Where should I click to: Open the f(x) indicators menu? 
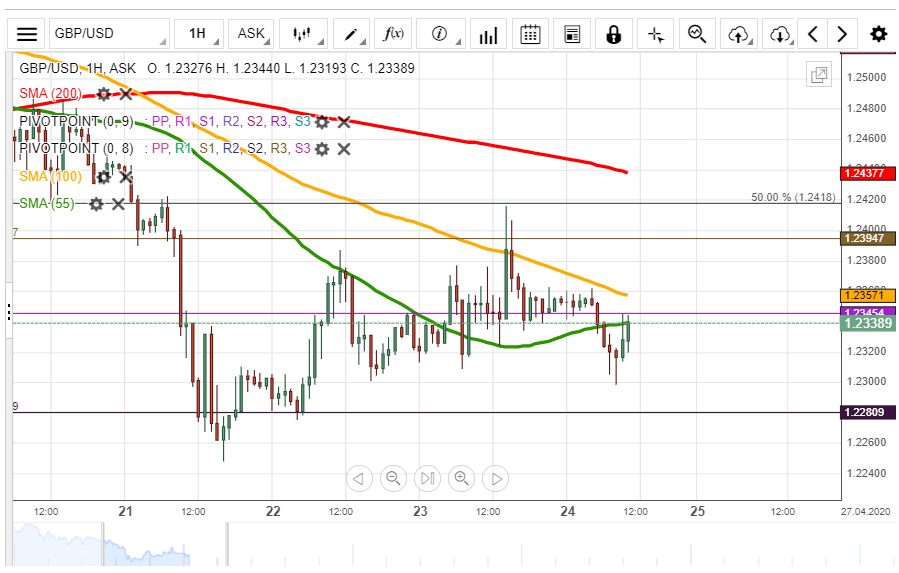[393, 34]
